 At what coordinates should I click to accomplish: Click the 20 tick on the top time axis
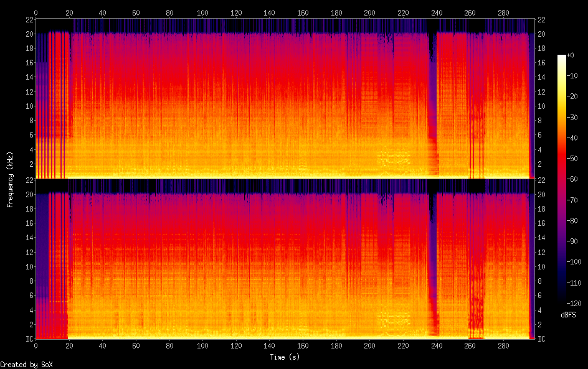click(x=69, y=12)
